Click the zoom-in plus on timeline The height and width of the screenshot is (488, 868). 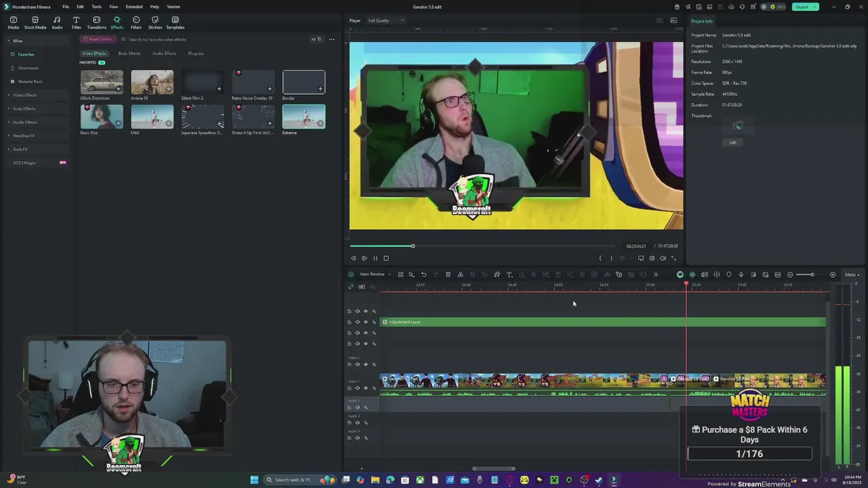(x=833, y=274)
